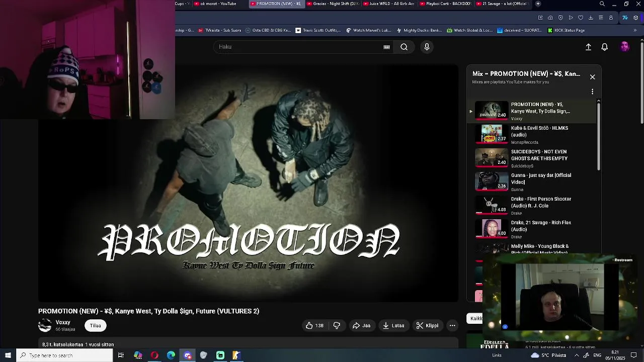
Task: Dislike the video with thumbs-down
Action: tap(337, 325)
